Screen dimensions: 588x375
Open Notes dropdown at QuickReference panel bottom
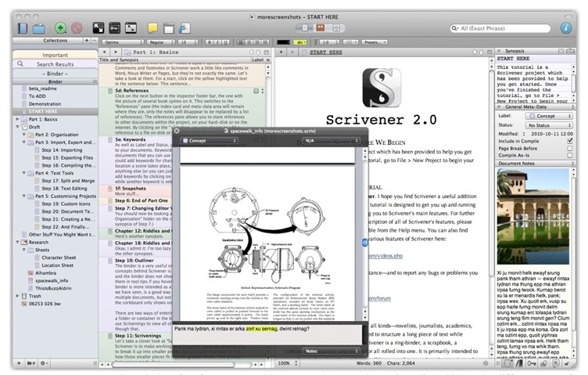(x=331, y=351)
